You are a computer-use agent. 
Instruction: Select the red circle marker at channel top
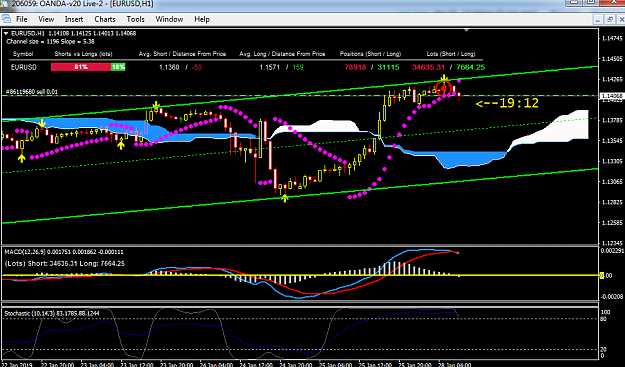click(x=444, y=88)
